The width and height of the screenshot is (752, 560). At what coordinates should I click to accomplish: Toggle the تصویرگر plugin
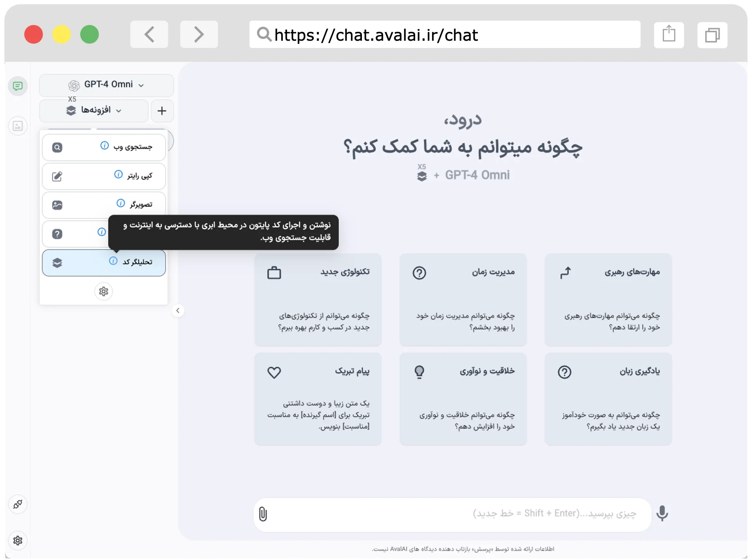pos(104,205)
